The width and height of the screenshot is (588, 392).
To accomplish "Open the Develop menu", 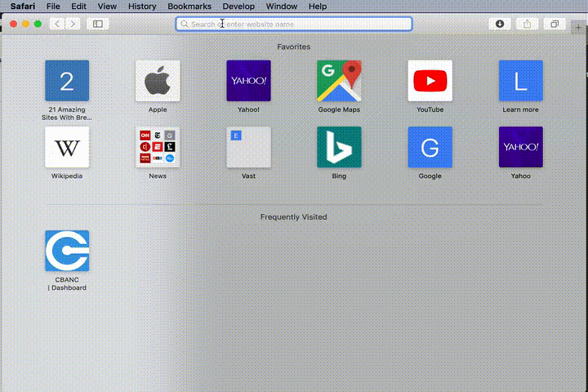I will coord(238,7).
